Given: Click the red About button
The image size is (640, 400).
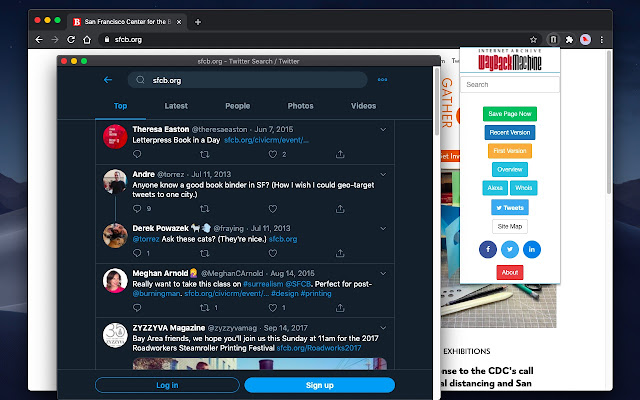Looking at the screenshot, I should pyautogui.click(x=510, y=272).
